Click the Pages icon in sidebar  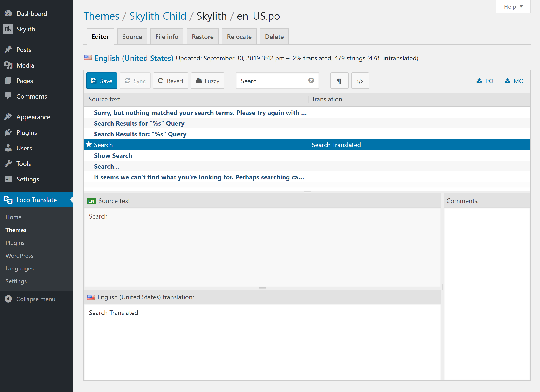coord(8,81)
